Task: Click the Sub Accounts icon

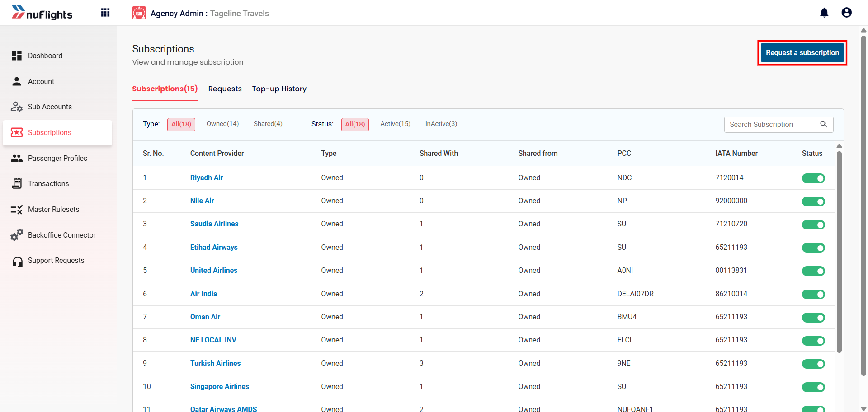Action: (17, 107)
